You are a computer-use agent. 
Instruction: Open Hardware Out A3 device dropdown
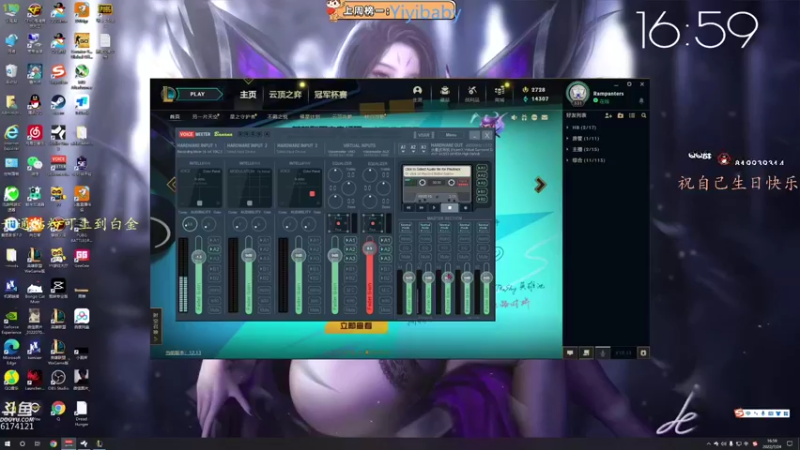click(423, 148)
